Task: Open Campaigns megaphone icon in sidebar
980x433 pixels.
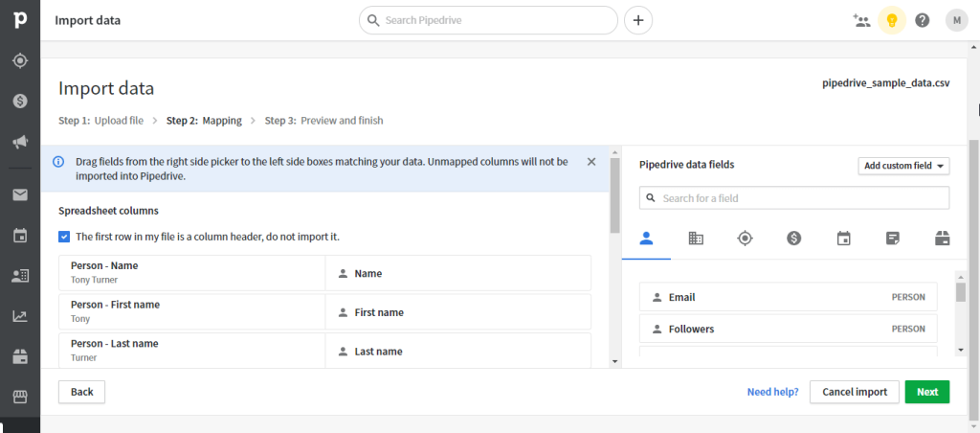Action: pos(19,142)
